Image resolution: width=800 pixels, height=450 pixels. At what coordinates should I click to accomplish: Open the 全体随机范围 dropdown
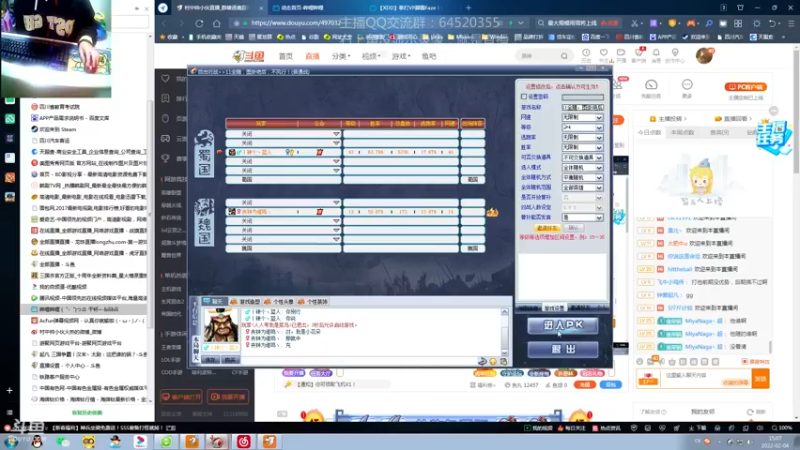coord(583,188)
